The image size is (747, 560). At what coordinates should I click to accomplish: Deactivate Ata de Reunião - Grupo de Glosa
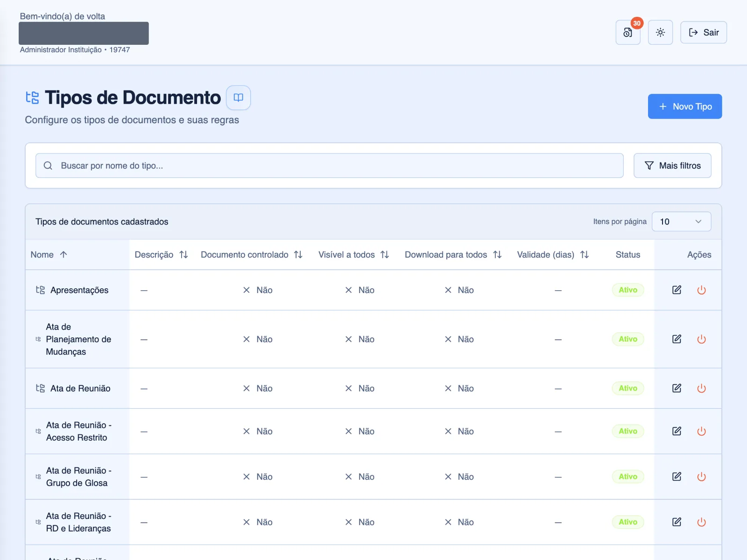pyautogui.click(x=701, y=476)
